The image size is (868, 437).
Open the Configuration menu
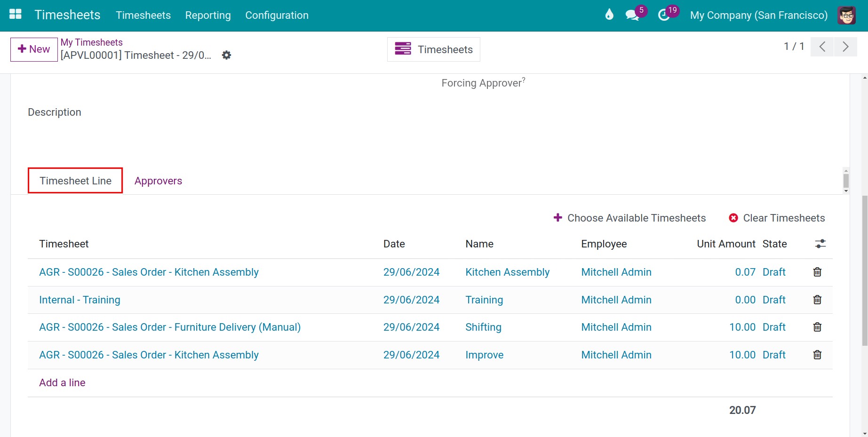[x=277, y=15]
